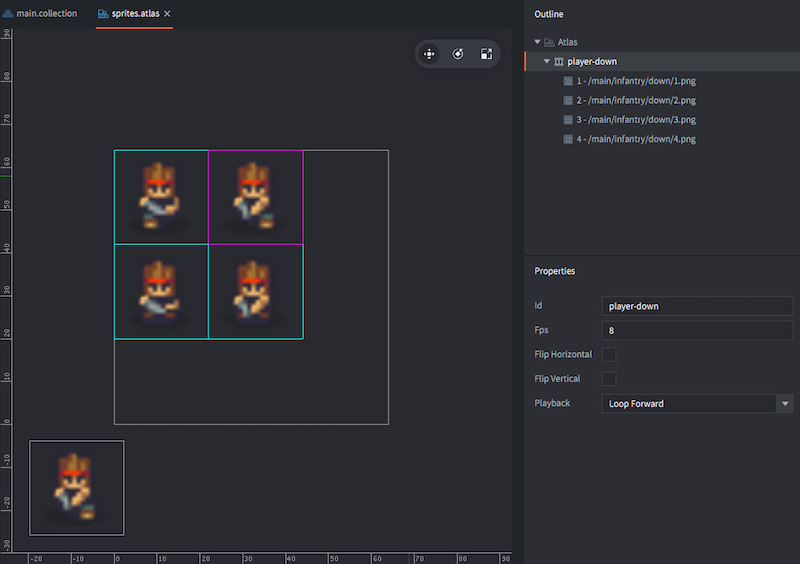Click the Atlas node icon in Outline
The width and height of the screenshot is (800, 564).
[x=549, y=42]
